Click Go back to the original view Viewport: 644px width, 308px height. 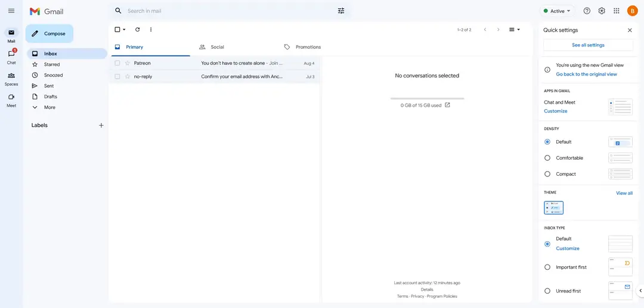pyautogui.click(x=586, y=74)
